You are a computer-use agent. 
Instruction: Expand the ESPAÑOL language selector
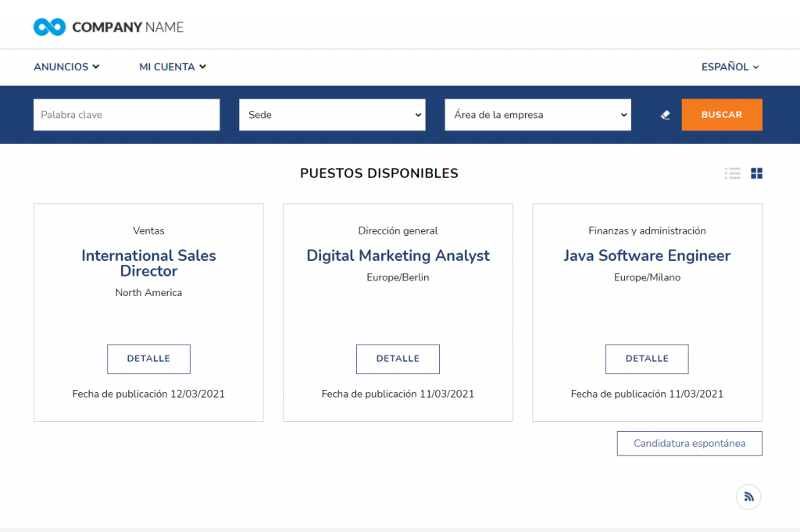730,67
